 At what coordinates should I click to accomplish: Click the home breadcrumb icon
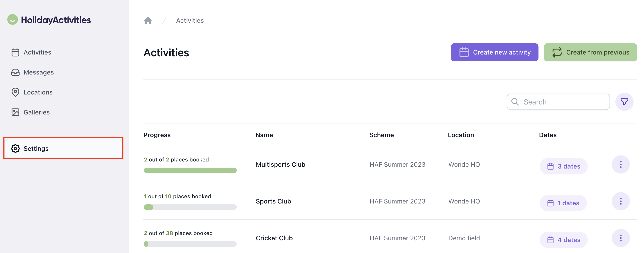[148, 20]
